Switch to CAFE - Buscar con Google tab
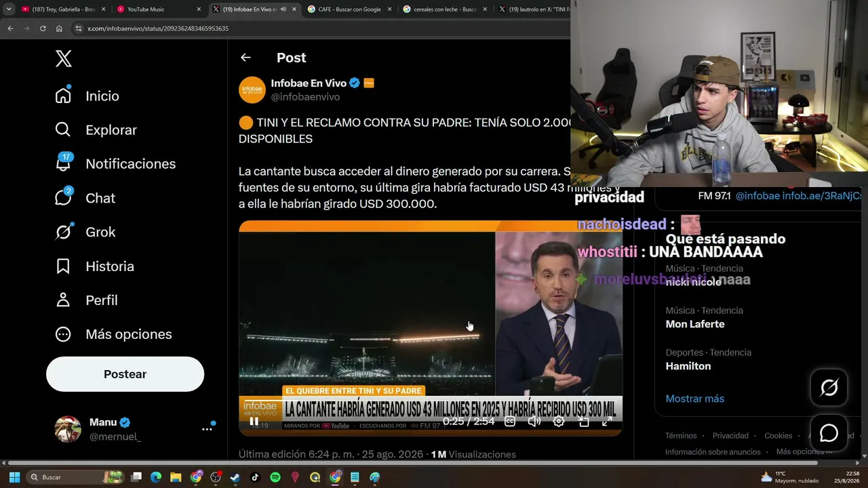Image resolution: width=868 pixels, height=488 pixels. tap(349, 9)
